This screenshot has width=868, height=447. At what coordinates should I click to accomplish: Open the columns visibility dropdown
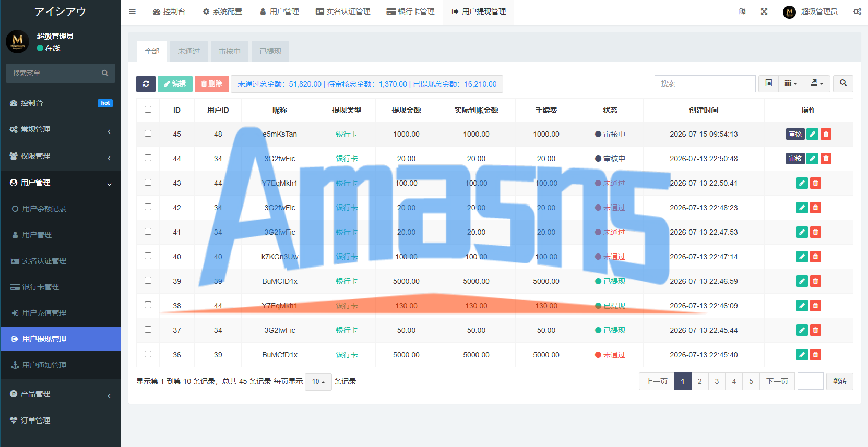click(x=791, y=83)
